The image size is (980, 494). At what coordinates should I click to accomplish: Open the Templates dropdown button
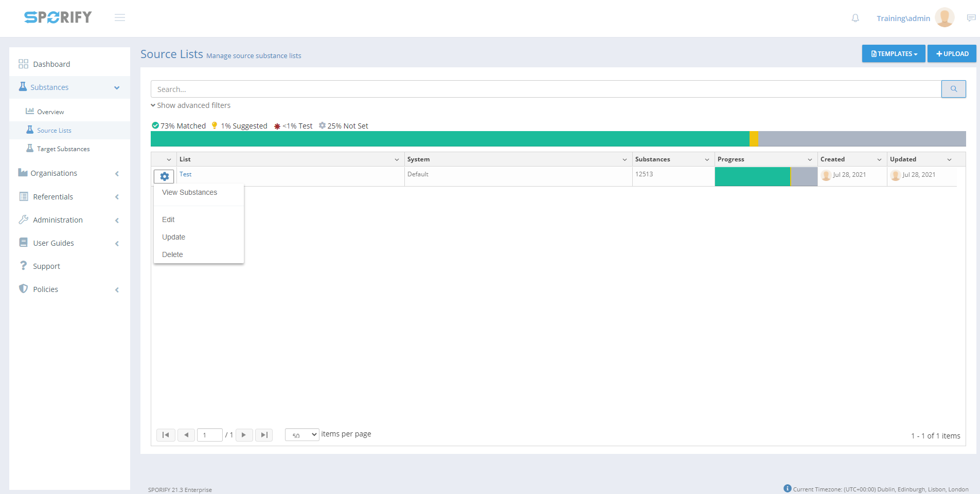pos(894,53)
